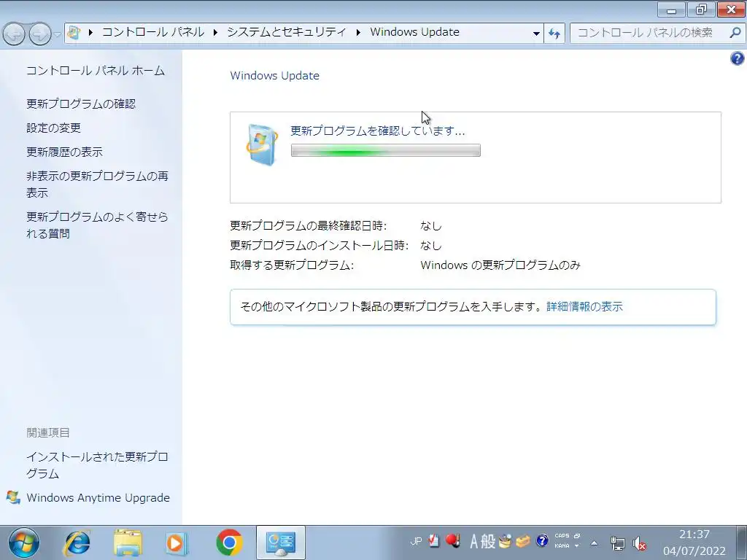Click the Windows Update heading text
The image size is (747, 560).
(275, 76)
